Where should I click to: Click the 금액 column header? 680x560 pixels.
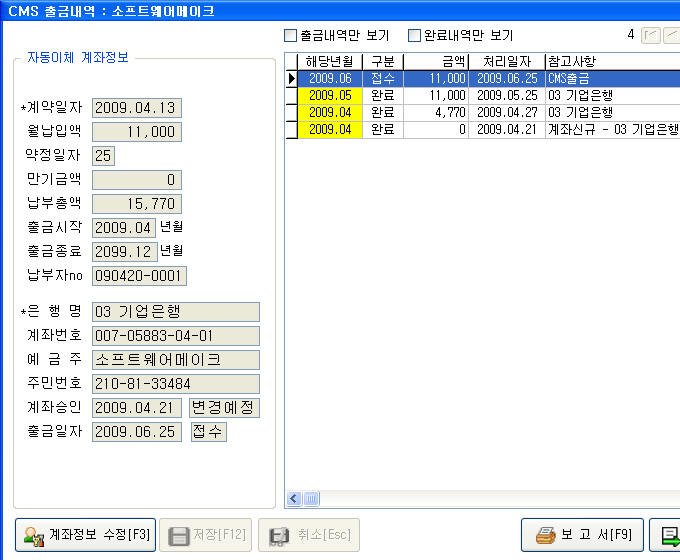pyautogui.click(x=436, y=62)
